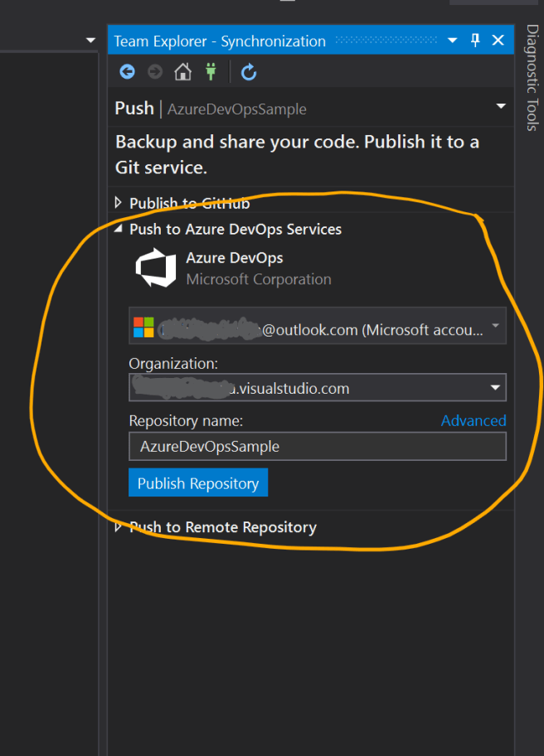544x756 pixels.
Task: Pin the Team Explorer window with auto-hide icon
Action: click(x=475, y=40)
